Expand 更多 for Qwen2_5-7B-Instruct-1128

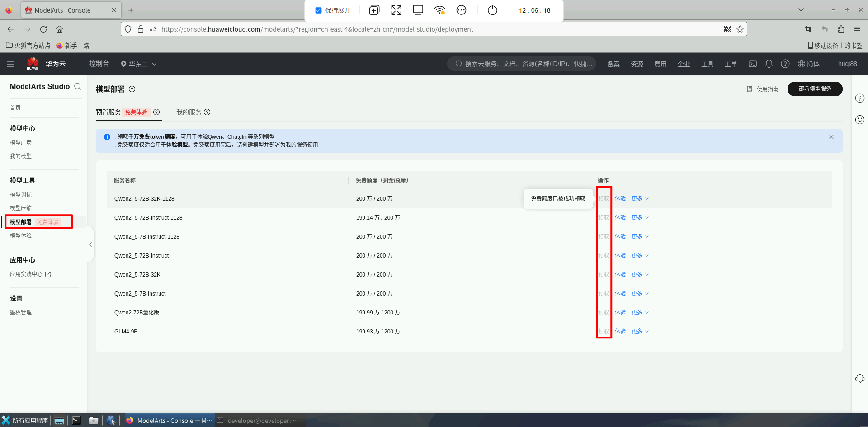[640, 236]
